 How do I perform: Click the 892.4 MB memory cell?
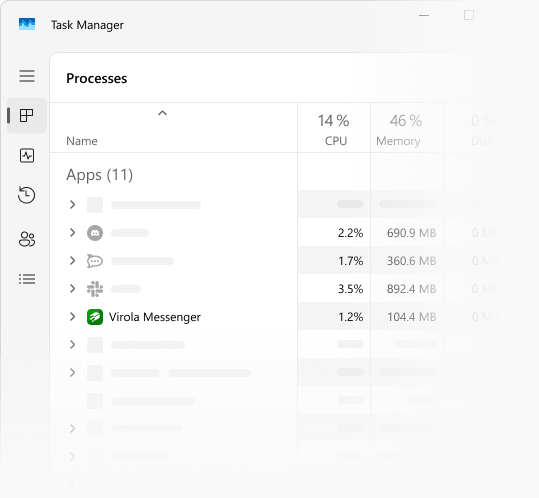[x=411, y=289]
